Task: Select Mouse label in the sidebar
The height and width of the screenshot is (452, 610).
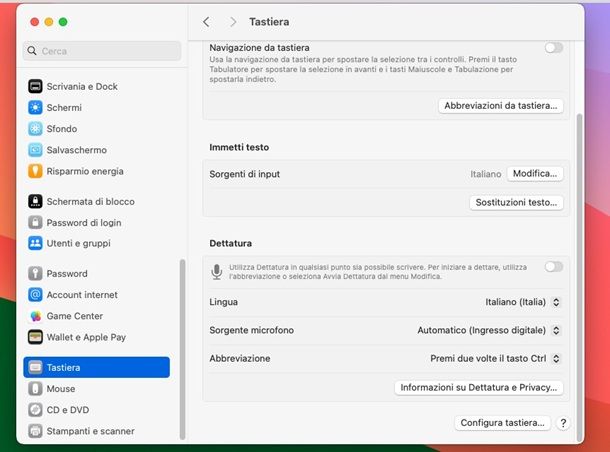Action: (x=61, y=389)
